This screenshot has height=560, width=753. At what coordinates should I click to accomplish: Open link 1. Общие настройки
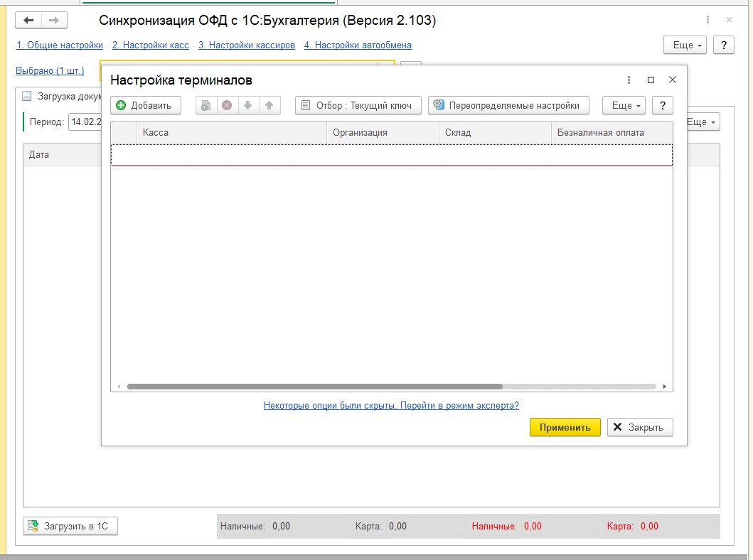[60, 45]
